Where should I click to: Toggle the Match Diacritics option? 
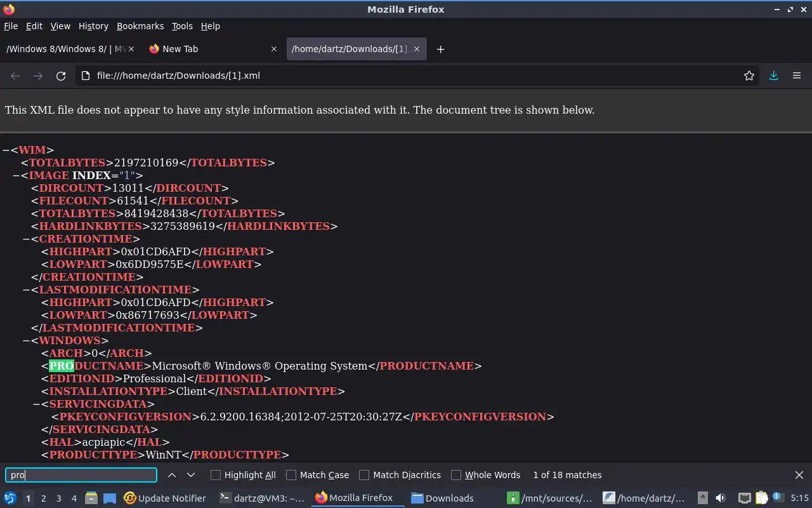tap(364, 475)
